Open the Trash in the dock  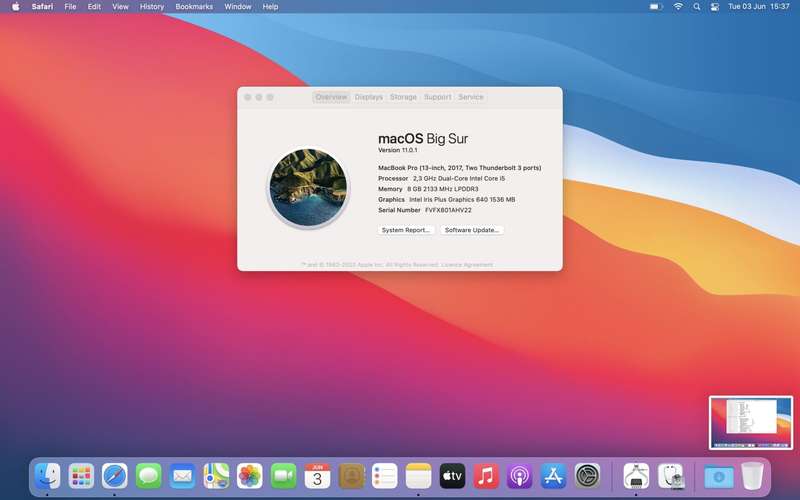click(752, 476)
